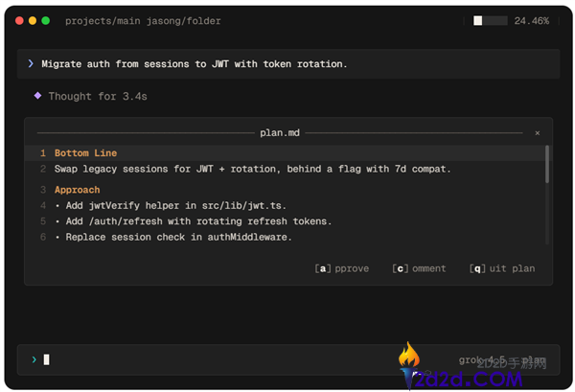Click the teal prompt chevron in input box
Screen dimensions: 575x392
[34, 359]
